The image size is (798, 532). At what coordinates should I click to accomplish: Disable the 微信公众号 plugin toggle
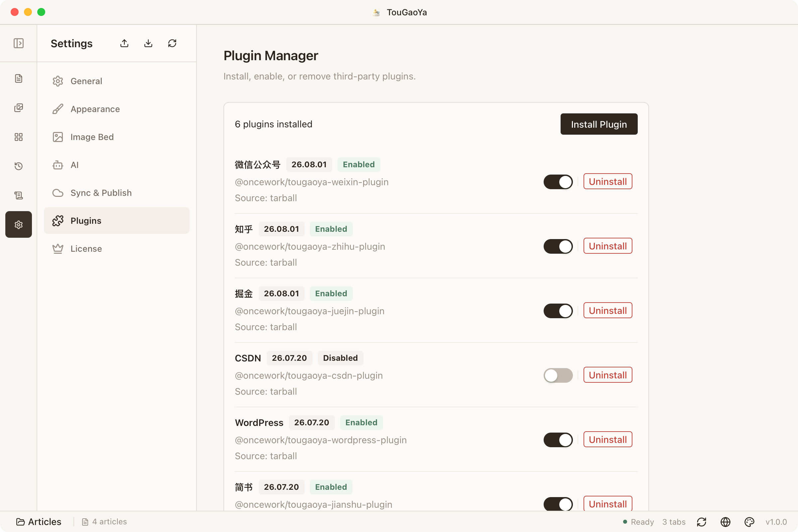(558, 182)
